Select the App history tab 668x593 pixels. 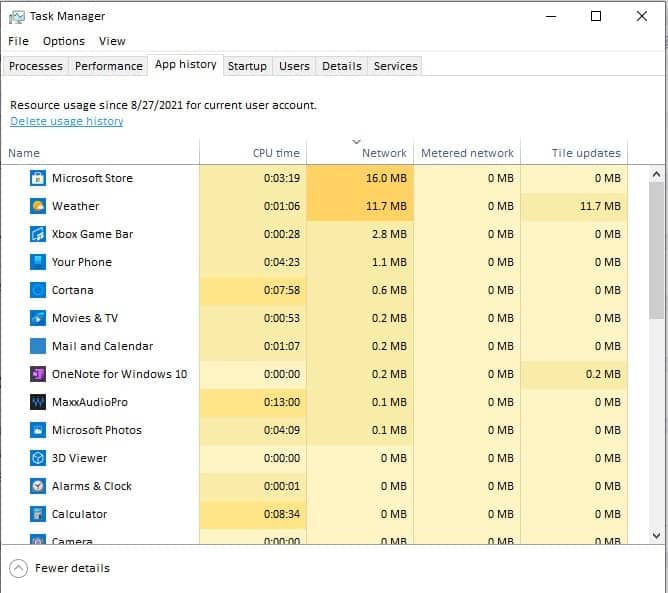[186, 65]
